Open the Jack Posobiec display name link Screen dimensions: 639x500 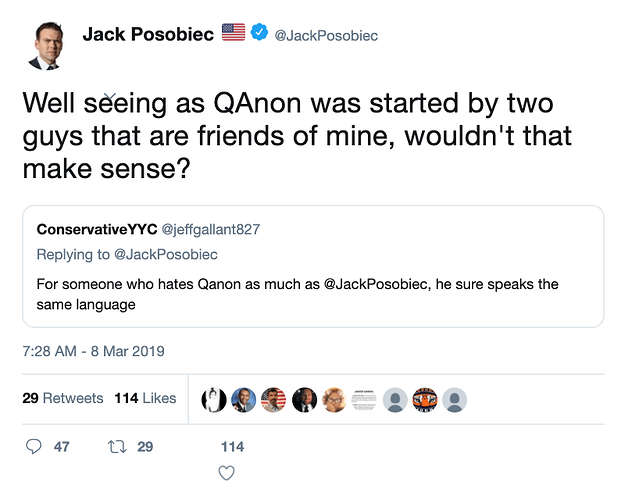[x=148, y=34]
